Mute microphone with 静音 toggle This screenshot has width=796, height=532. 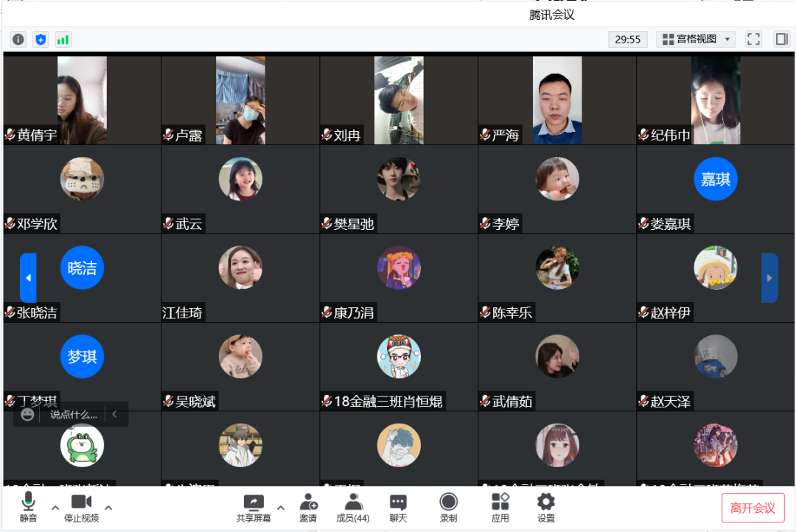[29, 508]
